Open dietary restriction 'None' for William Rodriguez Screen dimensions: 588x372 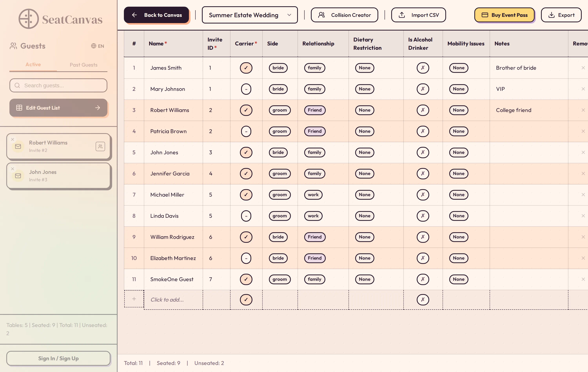[365, 237]
